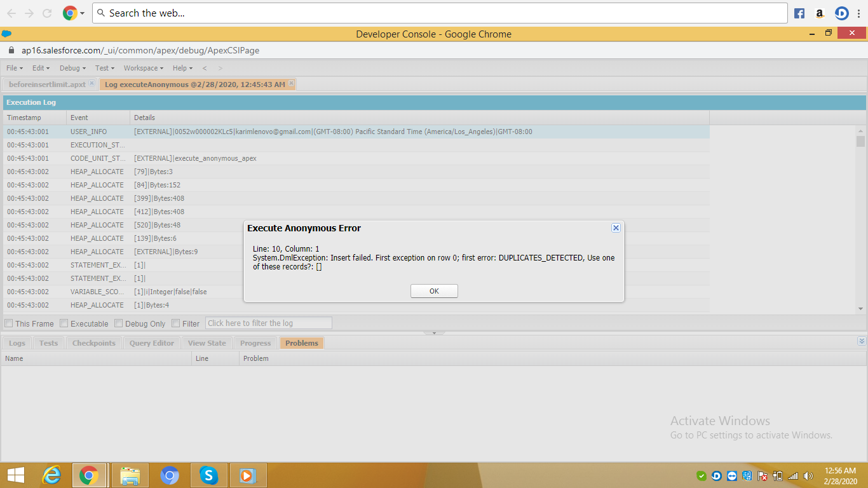The image size is (868, 488).
Task: Open the TeamViewer tray icon
Action: (x=732, y=476)
